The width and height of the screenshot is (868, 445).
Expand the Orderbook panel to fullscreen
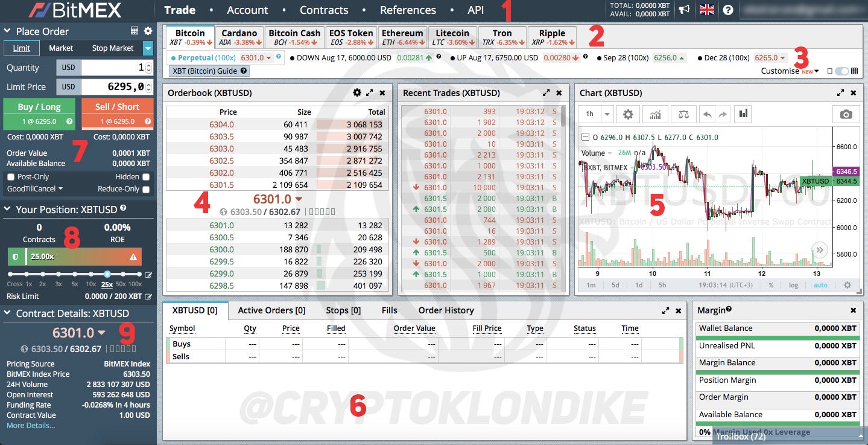(x=370, y=93)
